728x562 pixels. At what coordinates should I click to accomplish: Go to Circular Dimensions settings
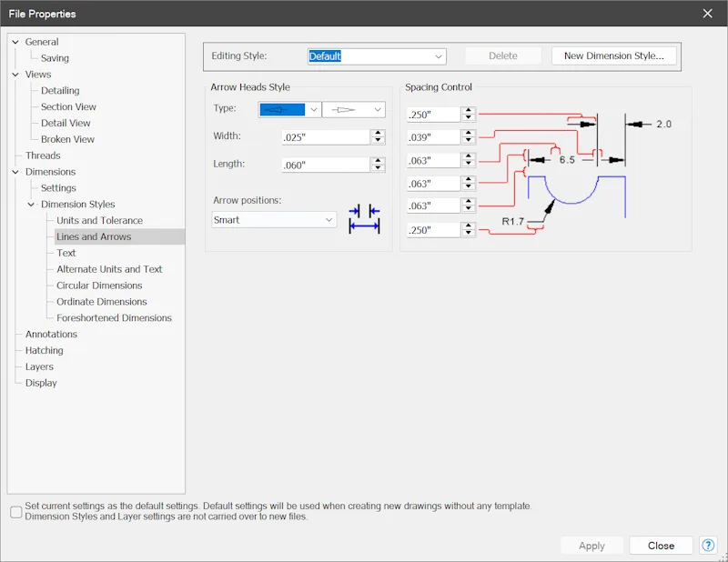tap(99, 286)
